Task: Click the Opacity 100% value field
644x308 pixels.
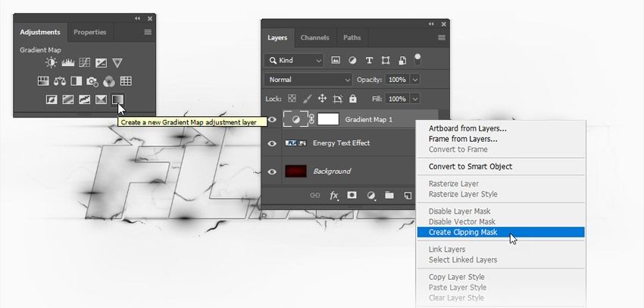Action: [397, 80]
